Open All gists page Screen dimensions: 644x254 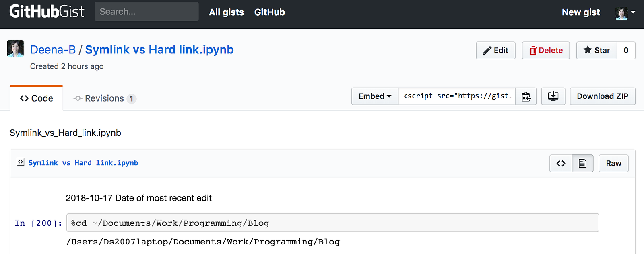point(226,12)
